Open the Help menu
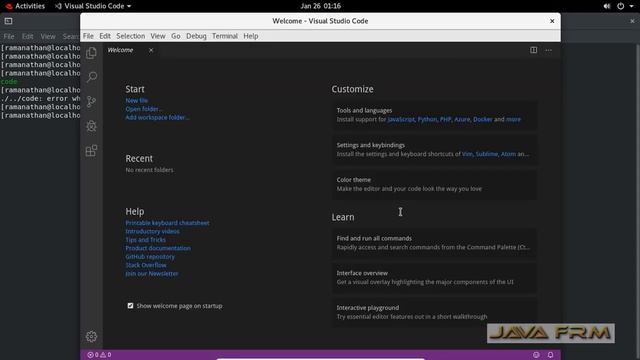Image resolution: width=640 pixels, height=360 pixels. pyautogui.click(x=251, y=36)
